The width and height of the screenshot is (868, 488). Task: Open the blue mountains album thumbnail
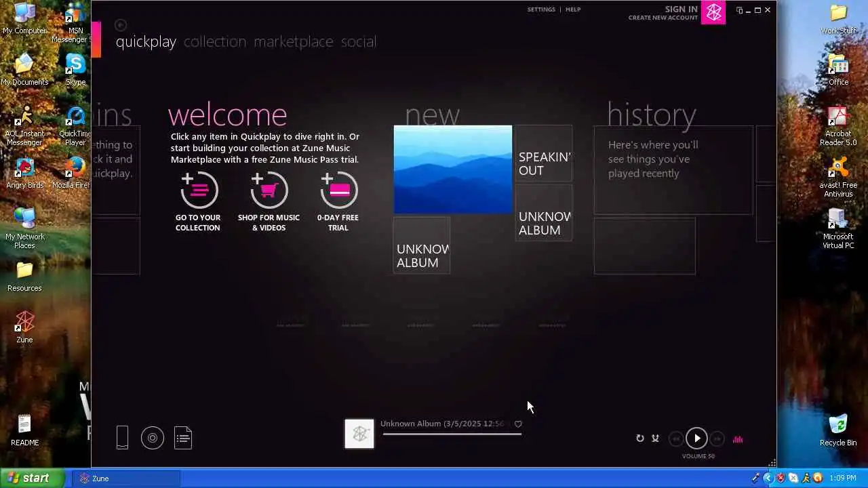coord(453,169)
